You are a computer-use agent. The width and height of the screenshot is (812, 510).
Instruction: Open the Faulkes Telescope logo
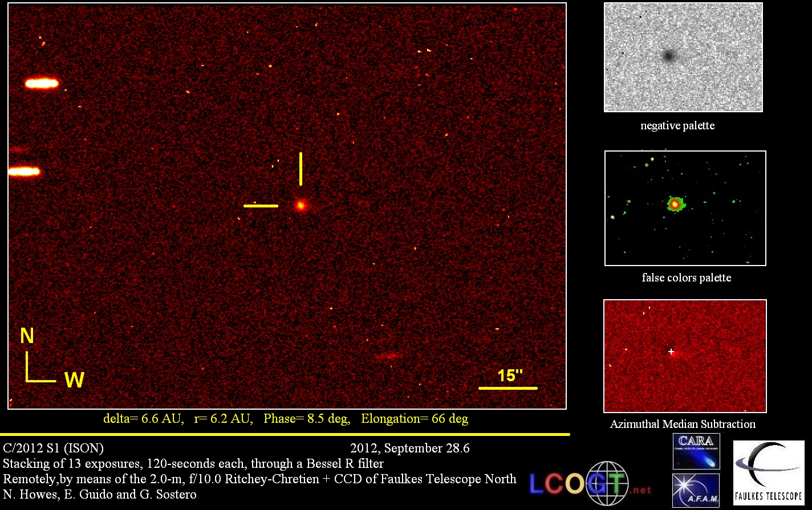(x=768, y=473)
